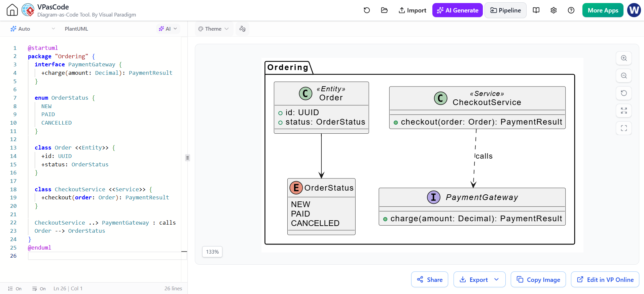This screenshot has width=644, height=294.
Task: Click the Ordering package tab label
Action: (288, 67)
